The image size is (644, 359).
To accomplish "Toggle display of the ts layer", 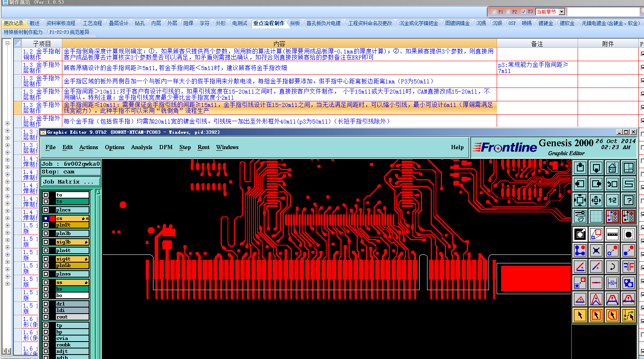I will click(46, 201).
